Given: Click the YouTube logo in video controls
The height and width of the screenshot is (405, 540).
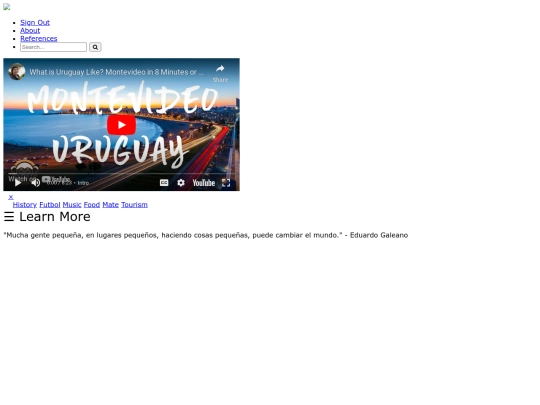Looking at the screenshot, I should point(204,183).
